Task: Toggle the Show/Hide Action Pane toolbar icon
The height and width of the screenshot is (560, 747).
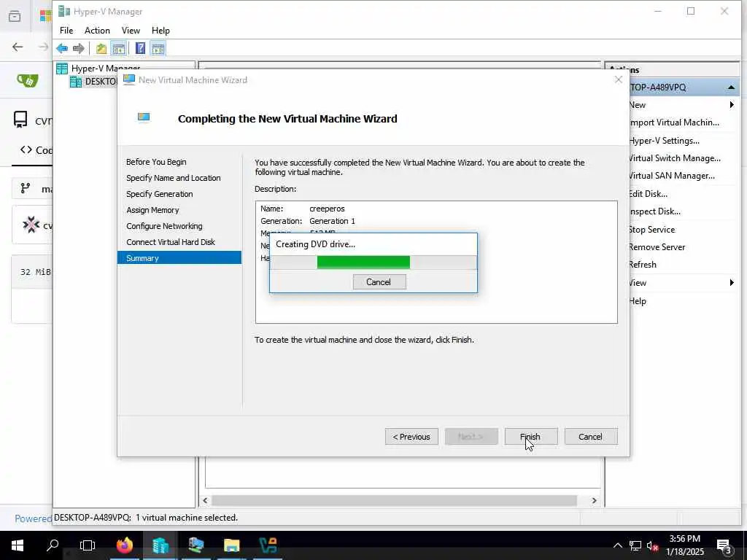Action: pyautogui.click(x=158, y=48)
